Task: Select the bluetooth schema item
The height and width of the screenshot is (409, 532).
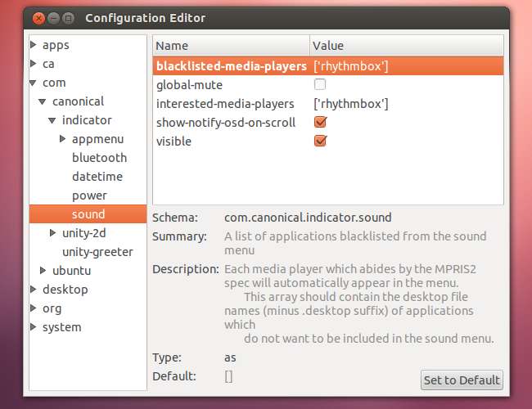Action: 99,158
